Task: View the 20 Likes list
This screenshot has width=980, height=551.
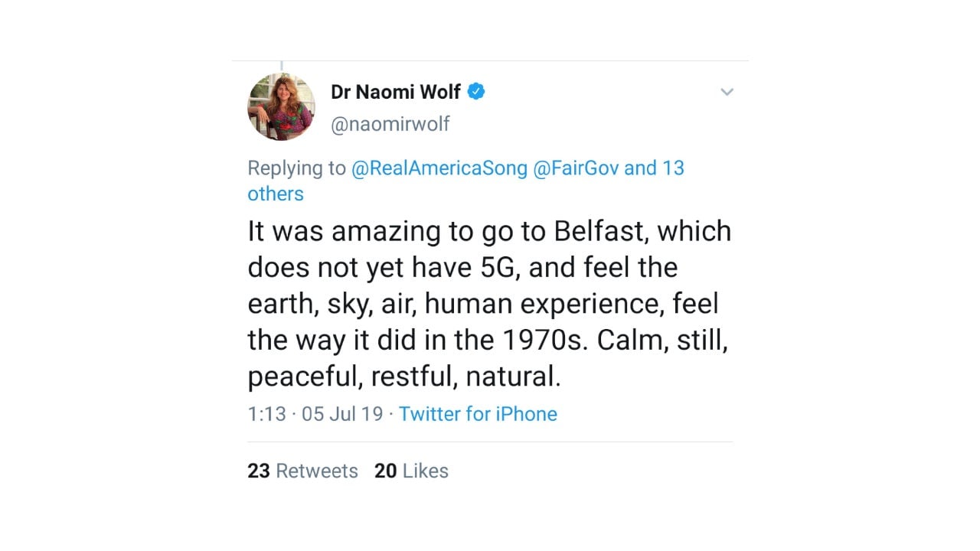Action: pyautogui.click(x=411, y=471)
